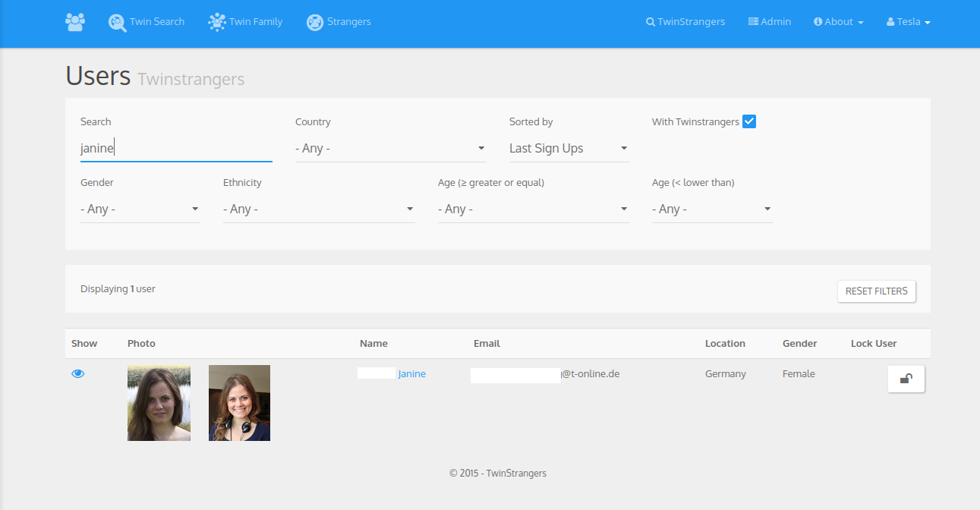The width and height of the screenshot is (980, 510).
Task: Click the Email column header
Action: 487,344
